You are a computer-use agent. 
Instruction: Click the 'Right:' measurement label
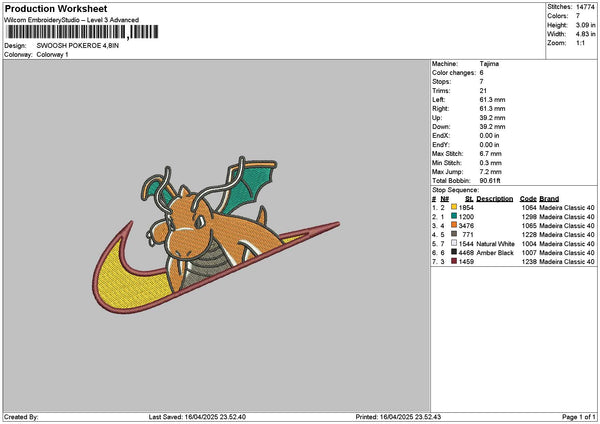tap(440, 109)
